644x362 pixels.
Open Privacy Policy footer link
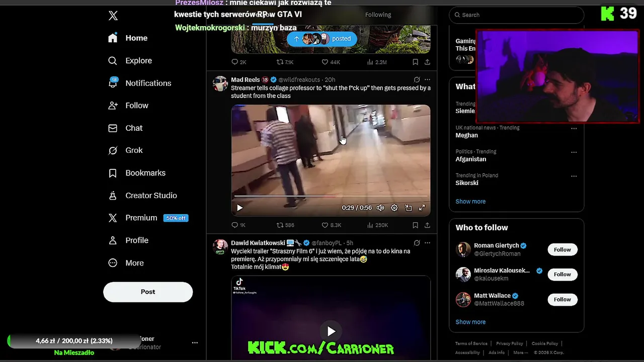click(x=509, y=344)
